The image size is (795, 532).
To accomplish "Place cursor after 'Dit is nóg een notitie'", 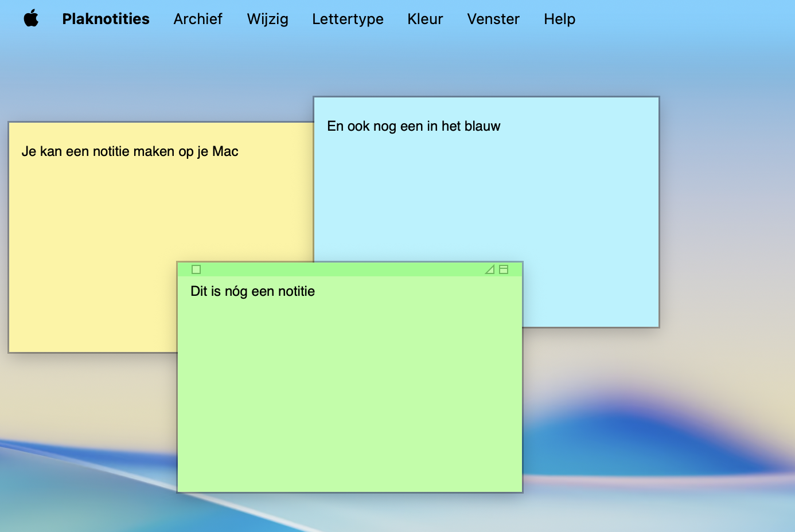I will [x=315, y=291].
